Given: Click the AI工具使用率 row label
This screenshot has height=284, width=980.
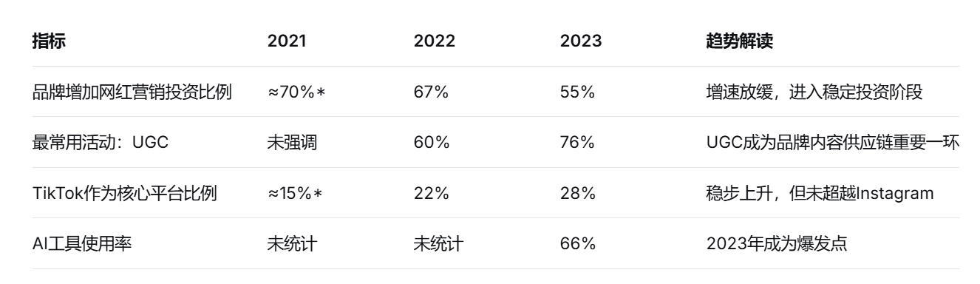Looking at the screenshot, I should (82, 243).
